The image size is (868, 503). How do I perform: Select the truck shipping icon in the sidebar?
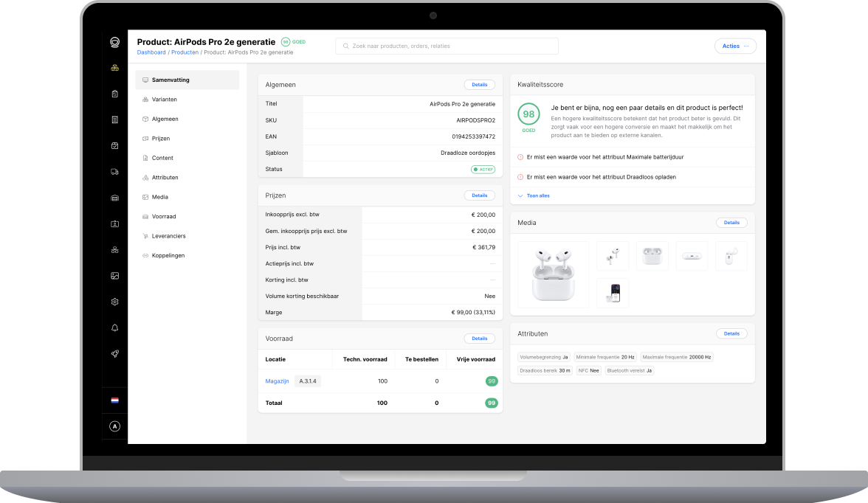114,171
